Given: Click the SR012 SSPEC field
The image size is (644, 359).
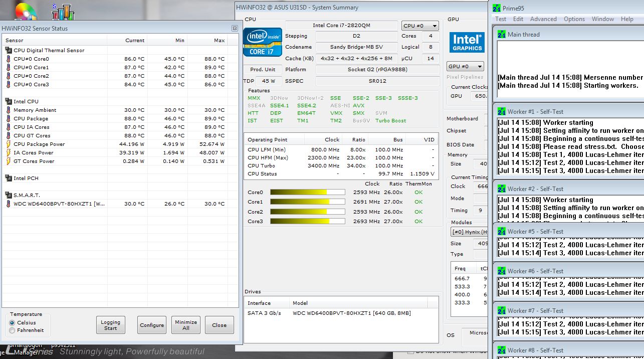Looking at the screenshot, I should pos(377,81).
